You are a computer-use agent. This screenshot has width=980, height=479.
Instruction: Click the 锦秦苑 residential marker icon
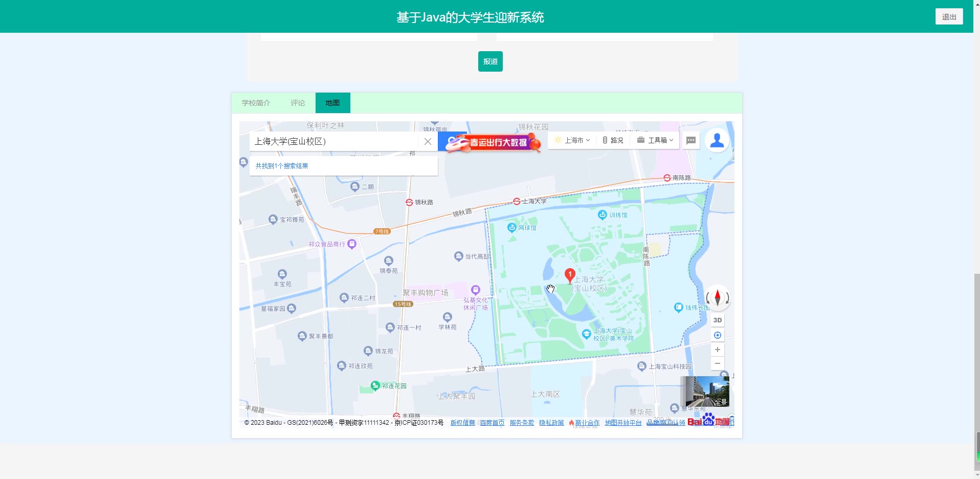(389, 260)
